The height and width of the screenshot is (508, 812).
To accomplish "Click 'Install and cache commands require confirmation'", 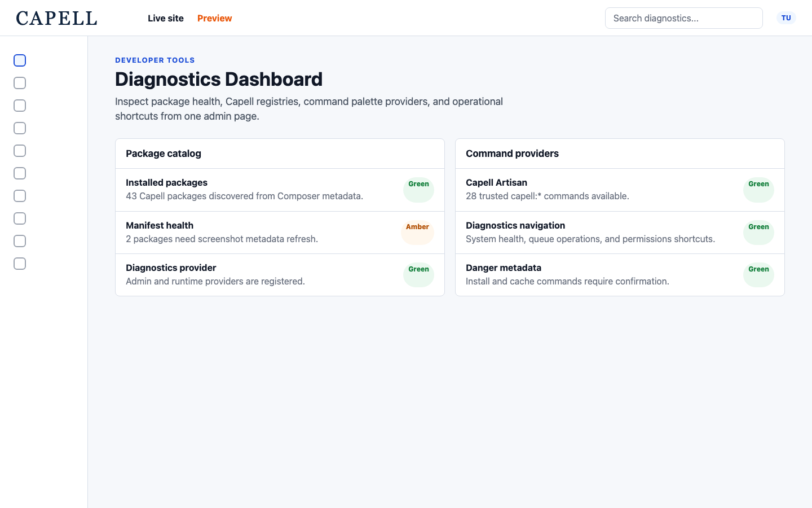I will [567, 281].
